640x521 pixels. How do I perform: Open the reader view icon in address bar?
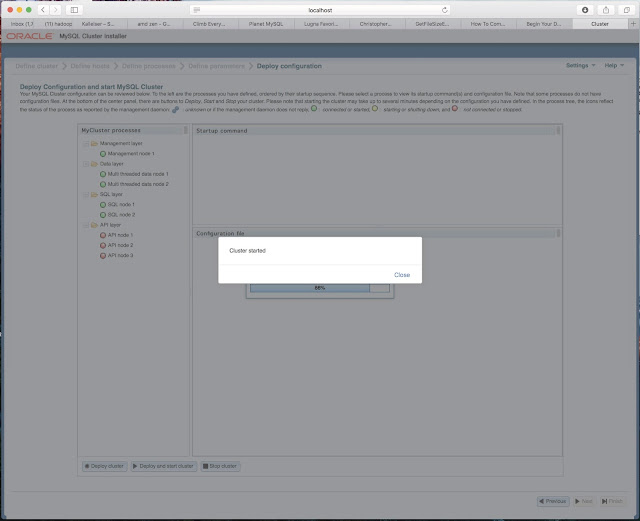pos(197,10)
